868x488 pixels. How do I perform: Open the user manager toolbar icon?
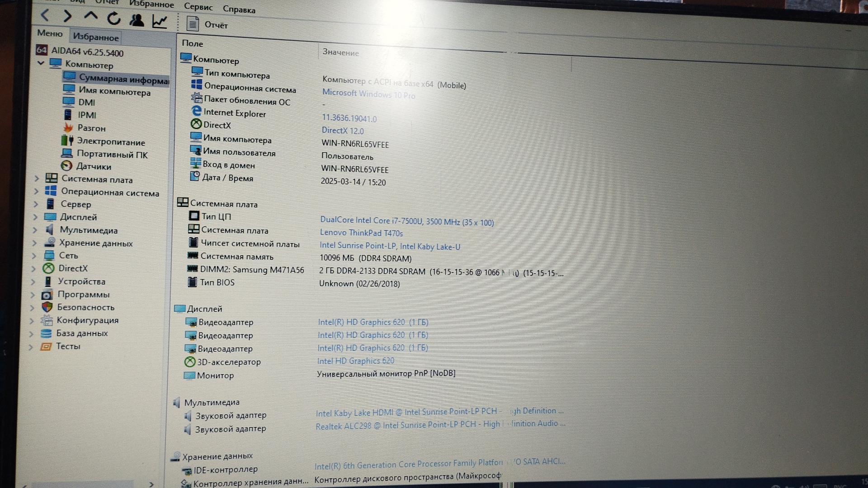click(137, 20)
